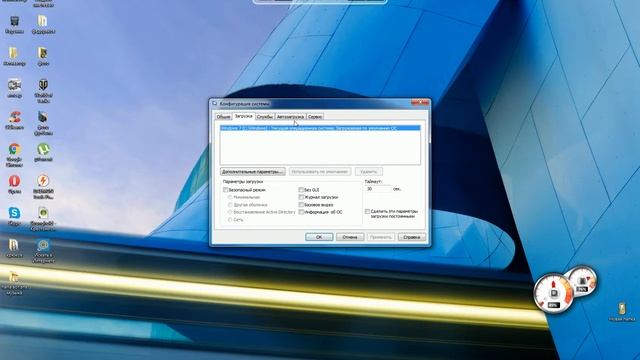
Task: Confirm with the OK button
Action: (x=319, y=237)
